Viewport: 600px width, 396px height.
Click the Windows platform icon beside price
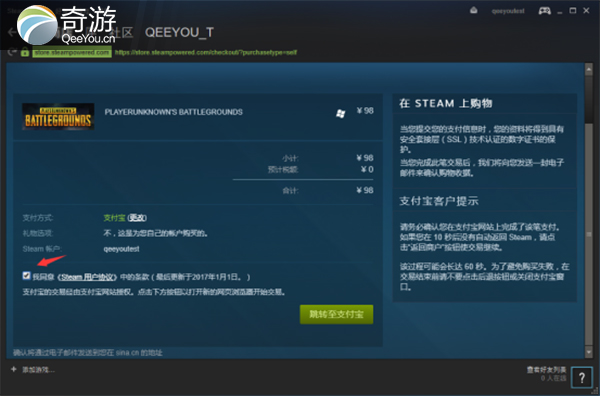tap(341, 113)
